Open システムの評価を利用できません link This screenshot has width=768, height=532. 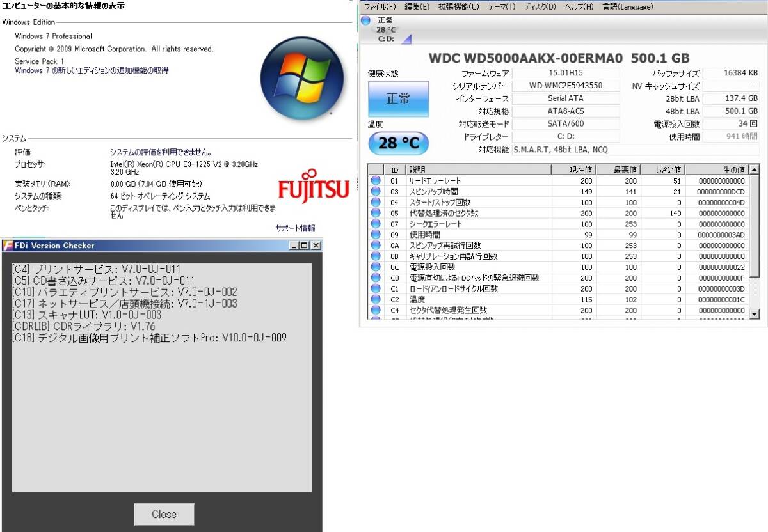pyautogui.click(x=161, y=152)
